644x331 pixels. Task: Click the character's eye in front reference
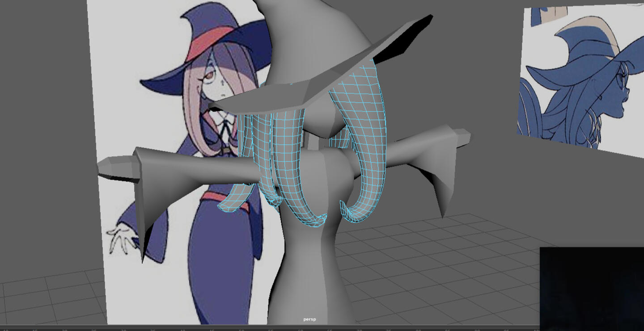point(209,78)
